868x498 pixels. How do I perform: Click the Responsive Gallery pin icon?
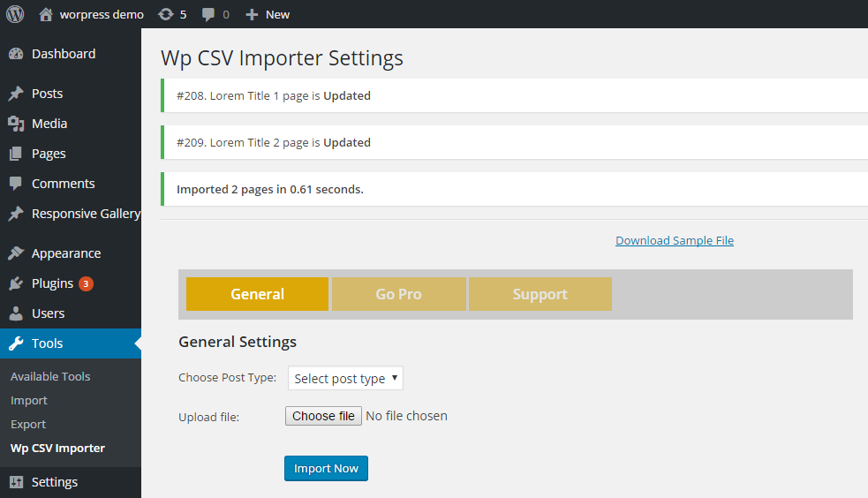(16, 214)
